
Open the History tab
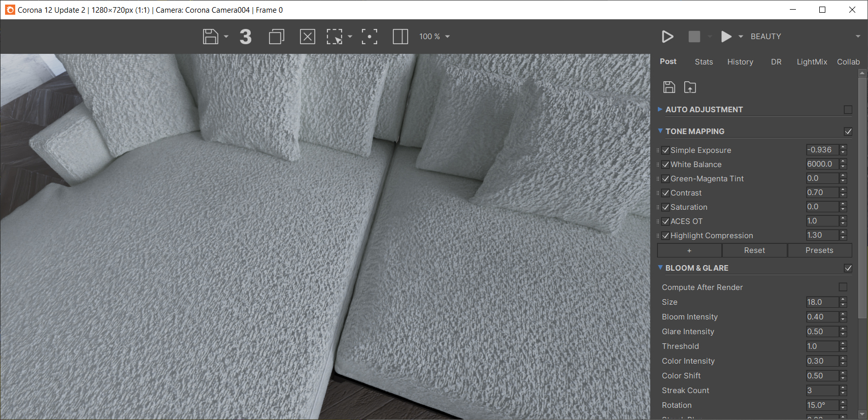click(x=740, y=62)
